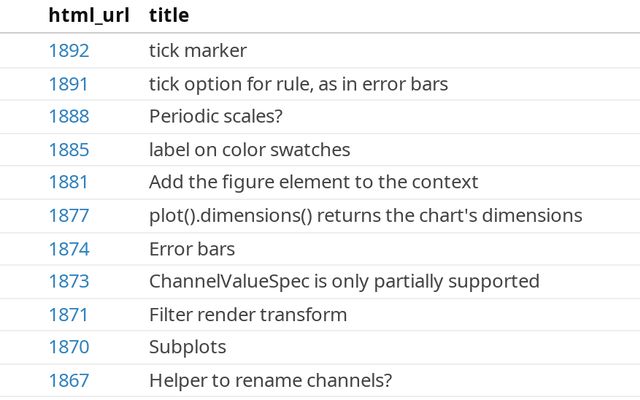
Task: Click the "Error bars" title cell
Action: pyautogui.click(x=191, y=249)
